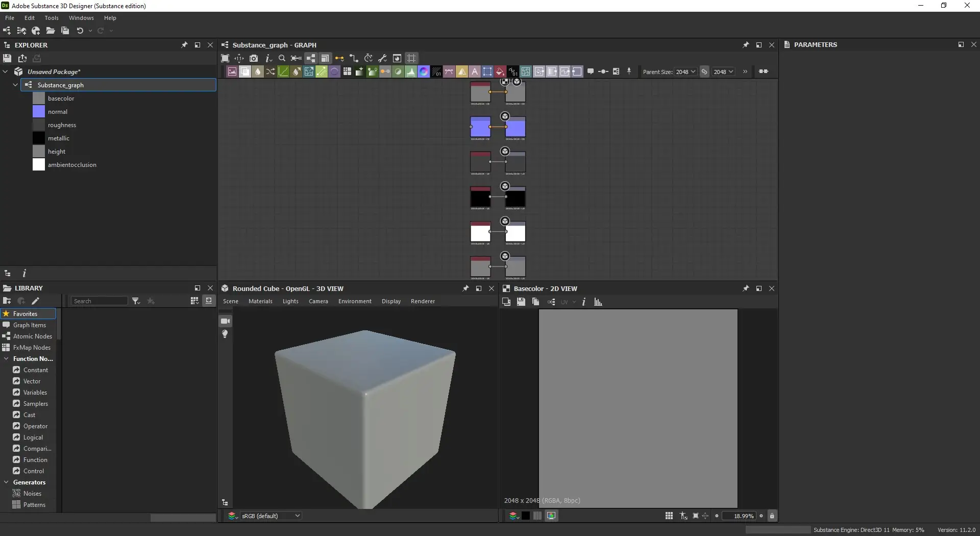Open the File menu
The width and height of the screenshot is (980, 536).
click(10, 18)
